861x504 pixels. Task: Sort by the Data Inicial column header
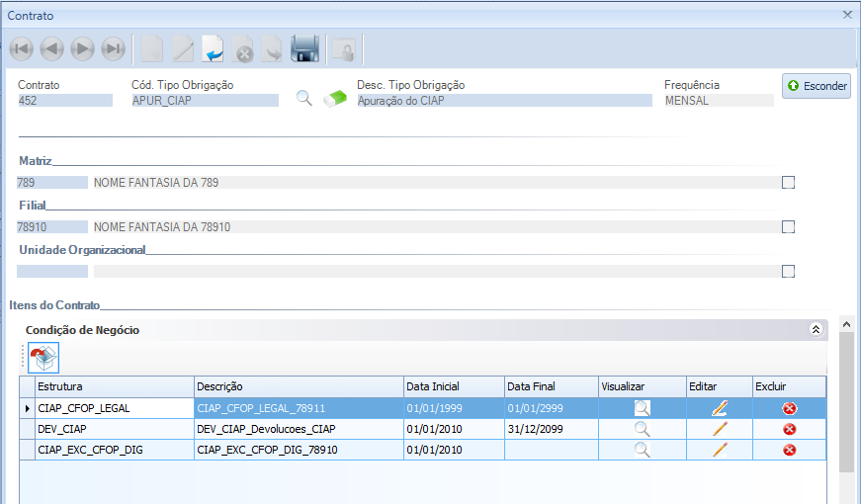coord(453,386)
